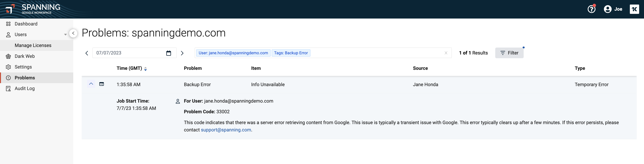Click the Info Unavailable item cell
The width and height of the screenshot is (644, 164).
[x=268, y=84]
